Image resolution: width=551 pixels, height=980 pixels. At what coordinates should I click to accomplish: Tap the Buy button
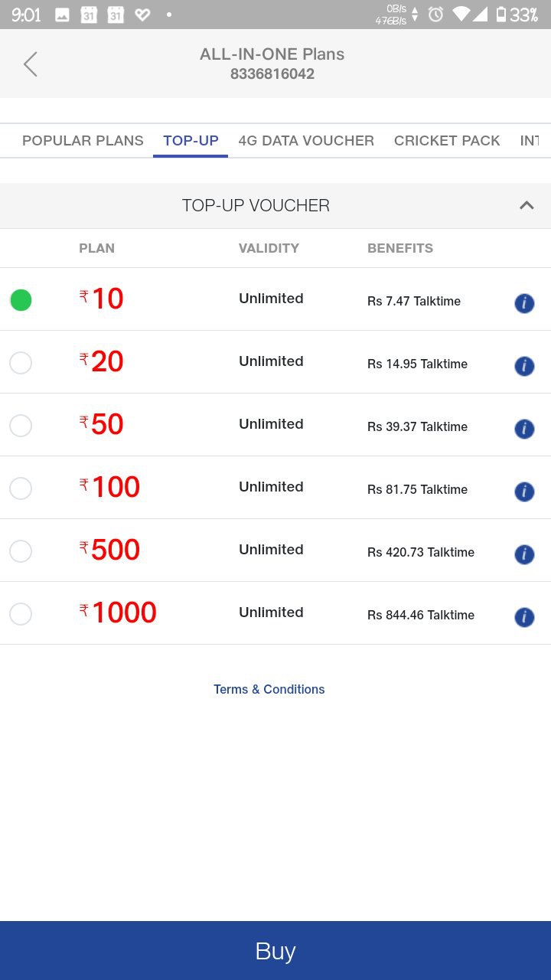[275, 951]
